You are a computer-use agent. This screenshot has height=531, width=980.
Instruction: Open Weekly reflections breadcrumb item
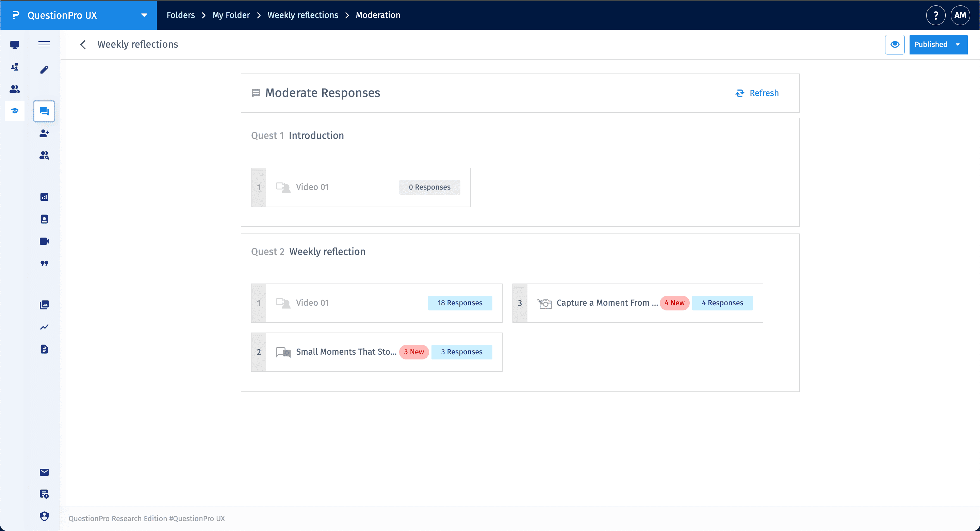point(303,15)
